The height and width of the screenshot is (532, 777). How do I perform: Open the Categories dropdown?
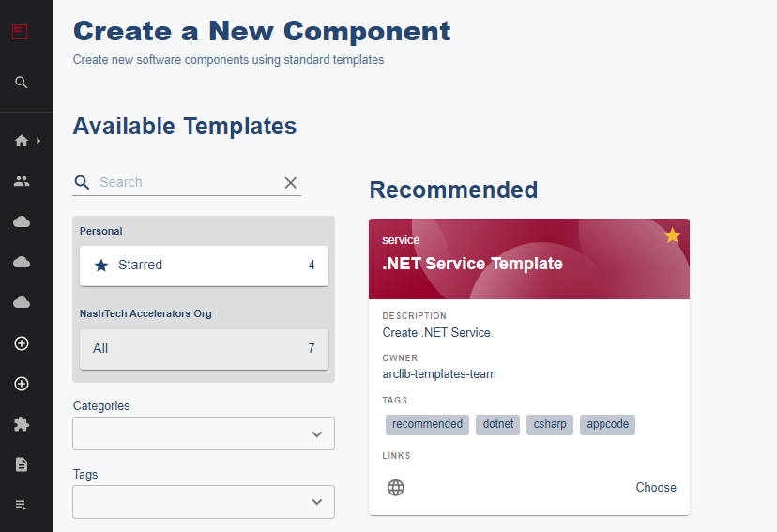(204, 433)
